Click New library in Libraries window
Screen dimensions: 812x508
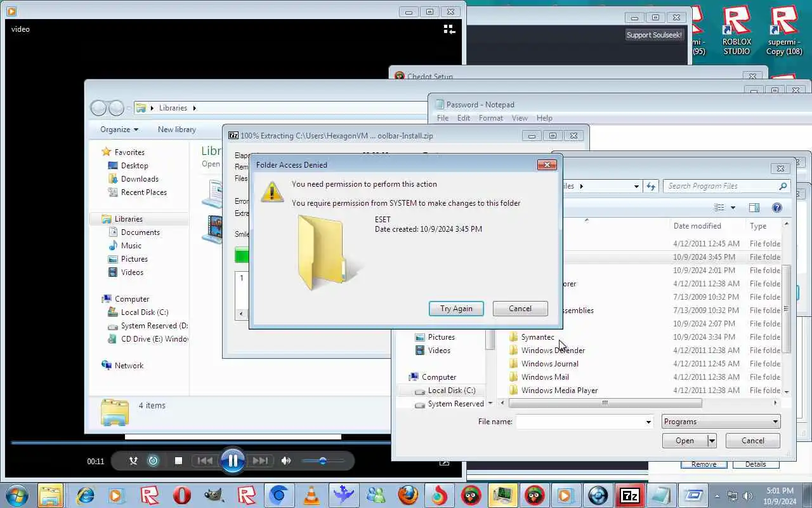[176, 130]
